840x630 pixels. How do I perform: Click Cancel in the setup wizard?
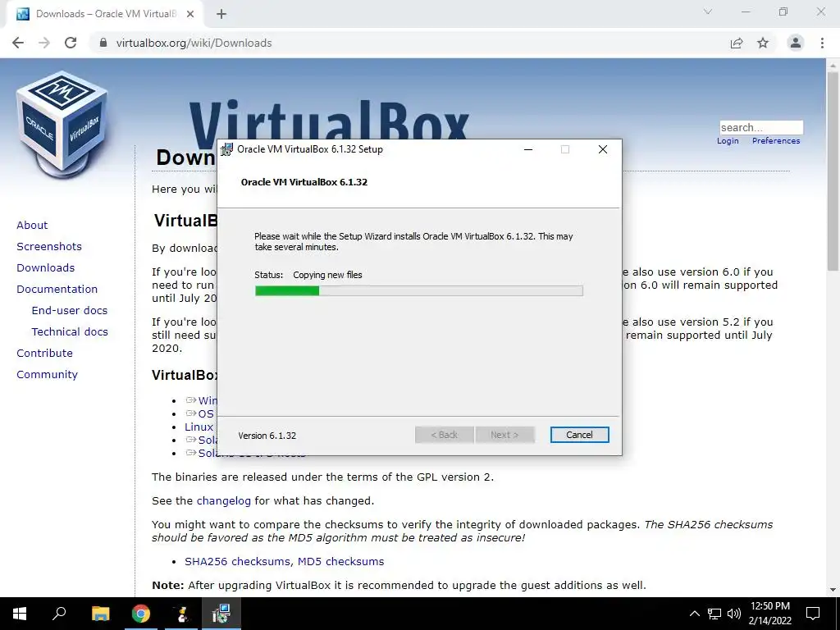(x=580, y=435)
